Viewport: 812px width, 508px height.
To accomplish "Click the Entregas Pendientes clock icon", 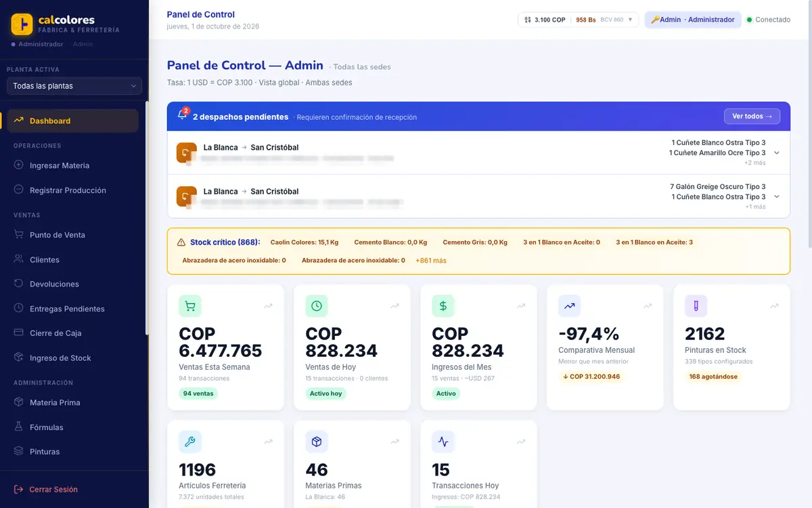I will coord(18,308).
